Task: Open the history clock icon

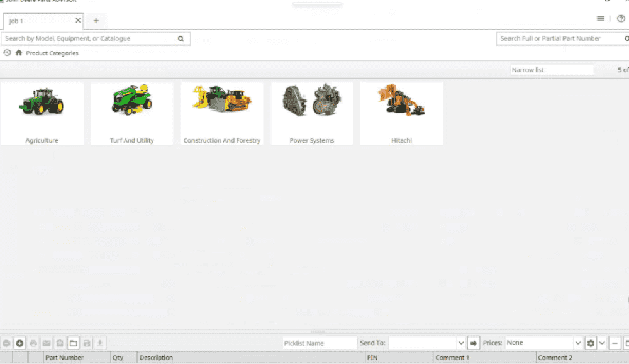Action: coord(7,53)
